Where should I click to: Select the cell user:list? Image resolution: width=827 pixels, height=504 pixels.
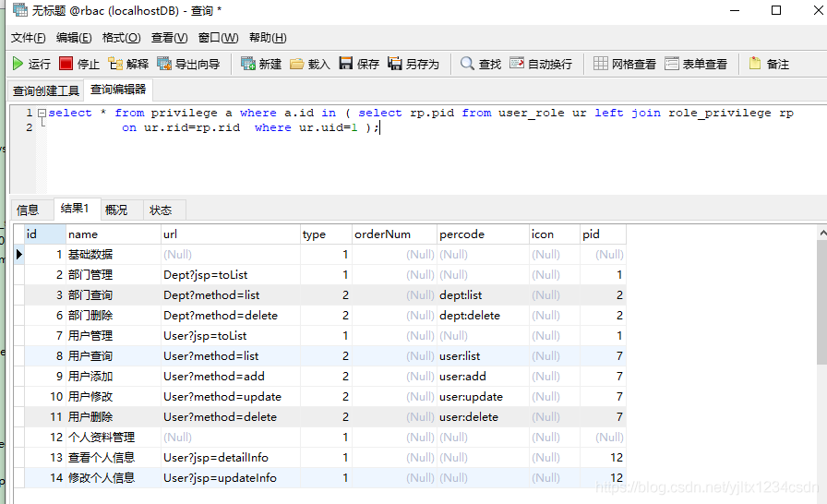483,356
